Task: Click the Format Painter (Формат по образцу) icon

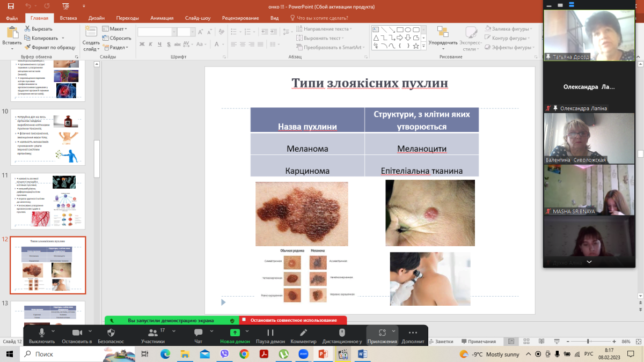Action: click(27, 47)
